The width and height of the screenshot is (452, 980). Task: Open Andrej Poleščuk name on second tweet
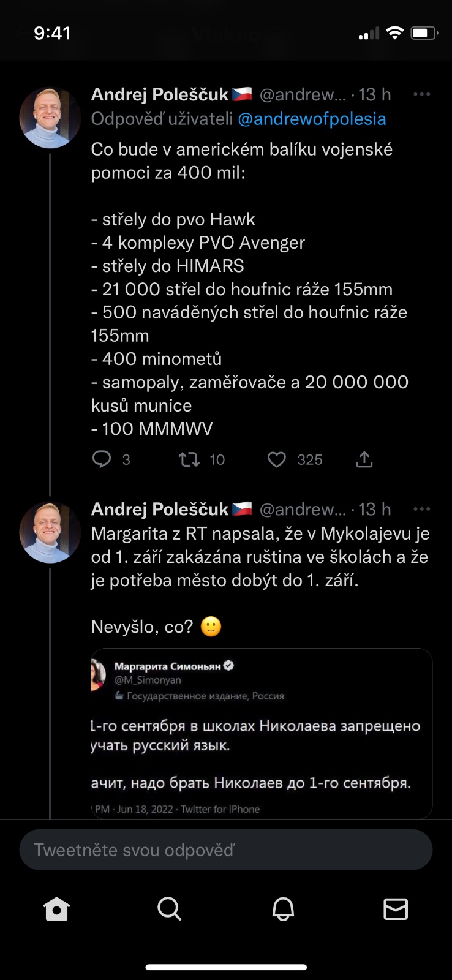coord(160,509)
